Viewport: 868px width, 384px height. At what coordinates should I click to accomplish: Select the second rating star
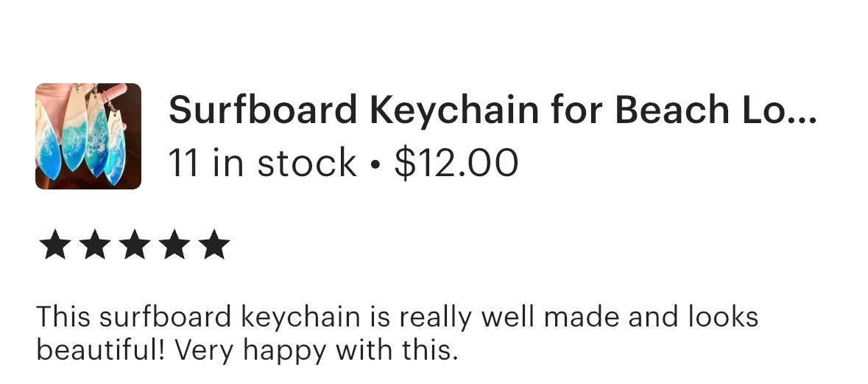(x=94, y=245)
